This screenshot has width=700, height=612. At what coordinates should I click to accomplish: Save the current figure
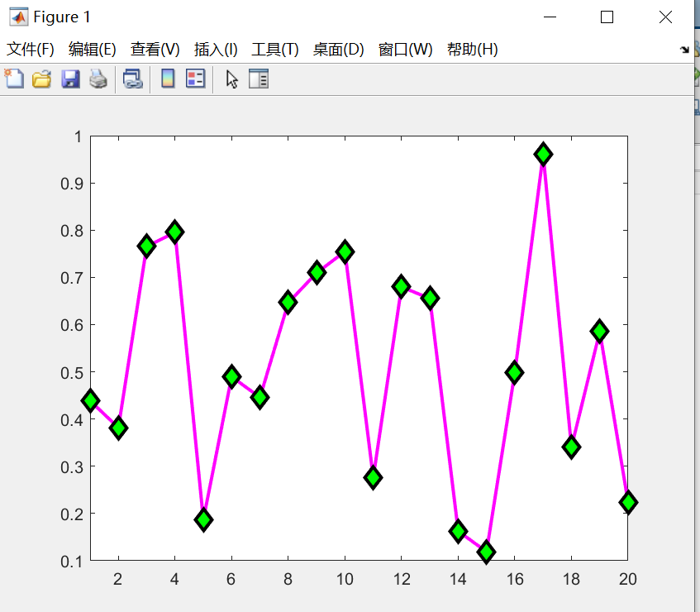71,79
